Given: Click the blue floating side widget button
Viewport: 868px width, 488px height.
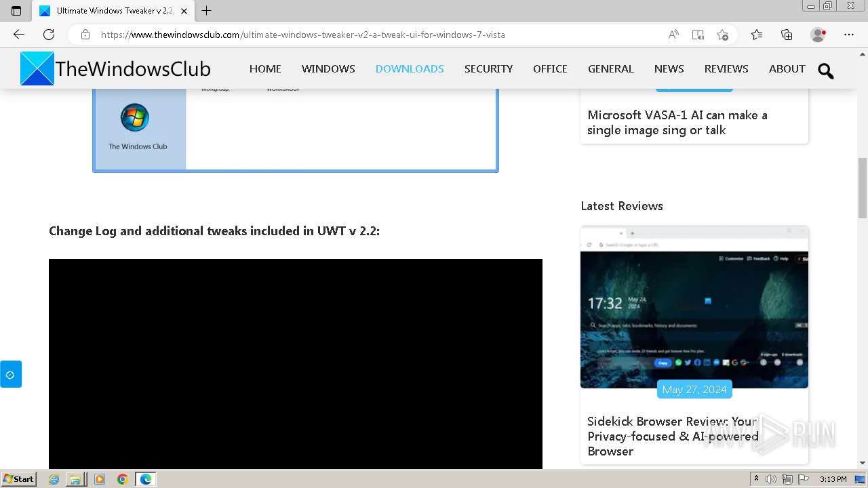Looking at the screenshot, I should pos(10,374).
